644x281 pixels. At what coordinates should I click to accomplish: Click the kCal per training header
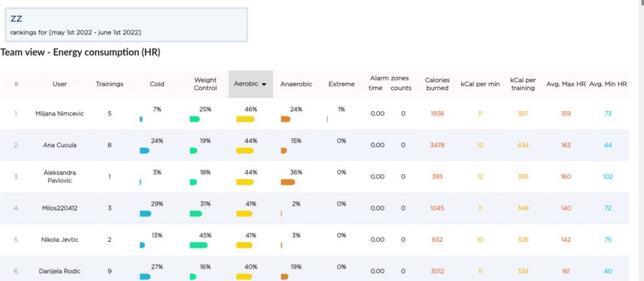pos(523,84)
